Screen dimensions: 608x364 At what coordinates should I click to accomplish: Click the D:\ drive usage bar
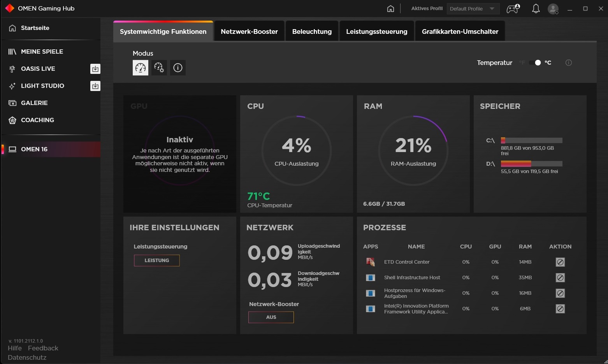(531, 164)
